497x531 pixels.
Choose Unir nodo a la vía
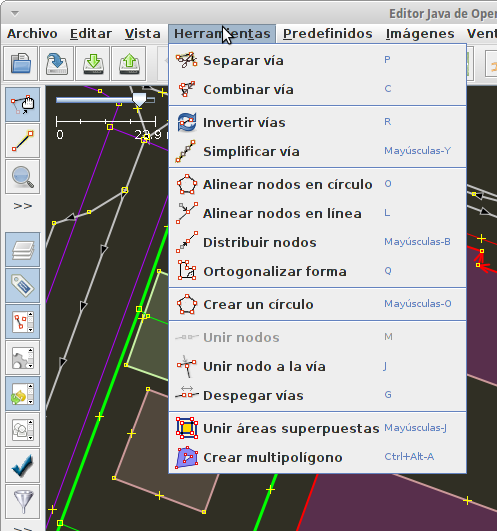pyautogui.click(x=318, y=366)
